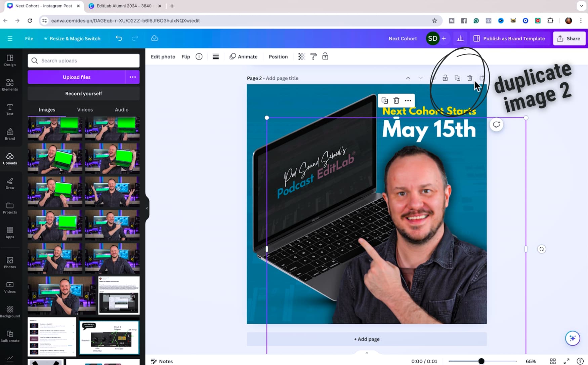Delete page 2 with trash icon
This screenshot has height=365, width=588.
[470, 78]
